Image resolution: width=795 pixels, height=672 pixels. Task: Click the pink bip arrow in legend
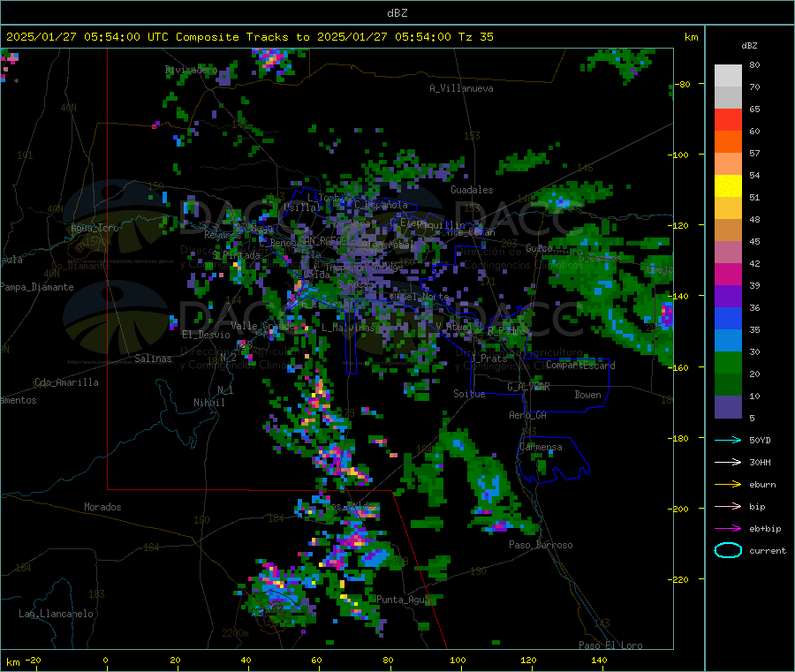728,506
